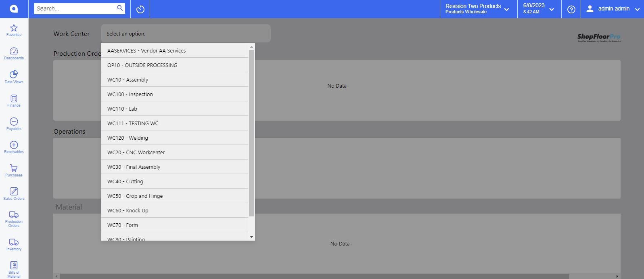Open Dashboards in the sidebar
The image size is (644, 279).
[x=14, y=54]
